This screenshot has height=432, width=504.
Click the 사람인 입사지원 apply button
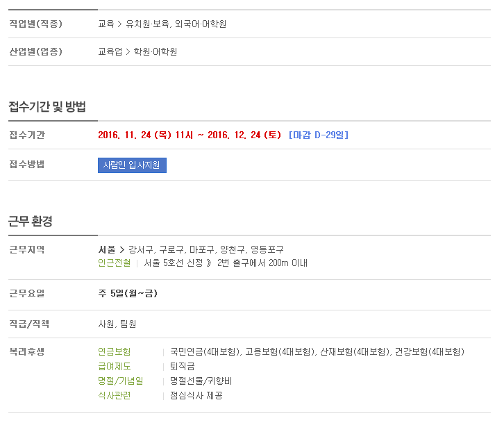coord(132,165)
